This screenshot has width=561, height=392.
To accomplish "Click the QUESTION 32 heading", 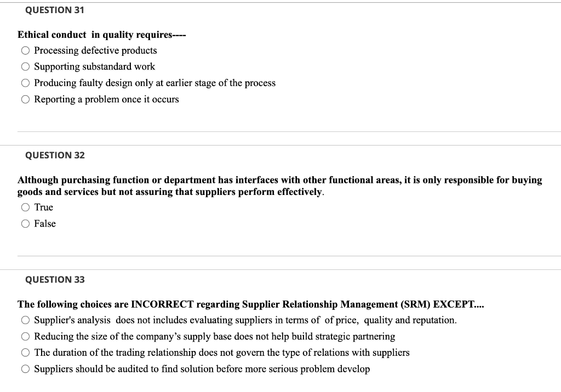I will point(55,155).
